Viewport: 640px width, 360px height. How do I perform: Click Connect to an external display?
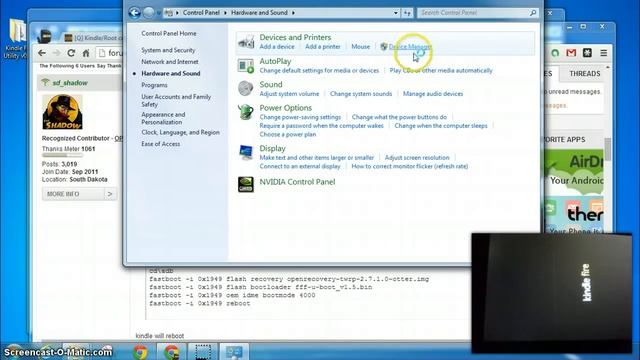300,167
